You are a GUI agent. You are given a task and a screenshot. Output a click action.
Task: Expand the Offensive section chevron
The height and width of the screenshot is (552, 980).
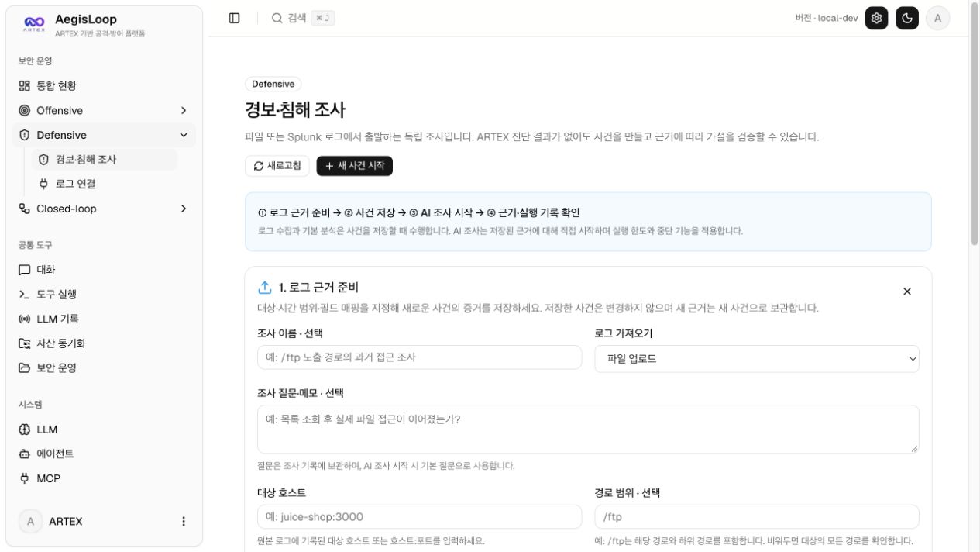184,111
